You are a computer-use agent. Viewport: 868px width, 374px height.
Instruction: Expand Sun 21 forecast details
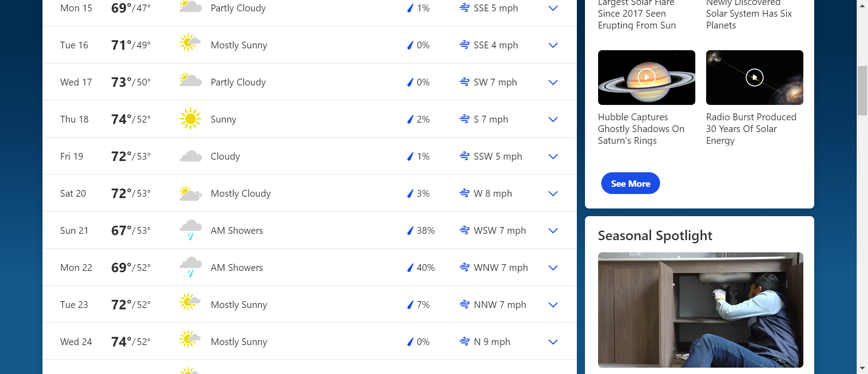[553, 231]
